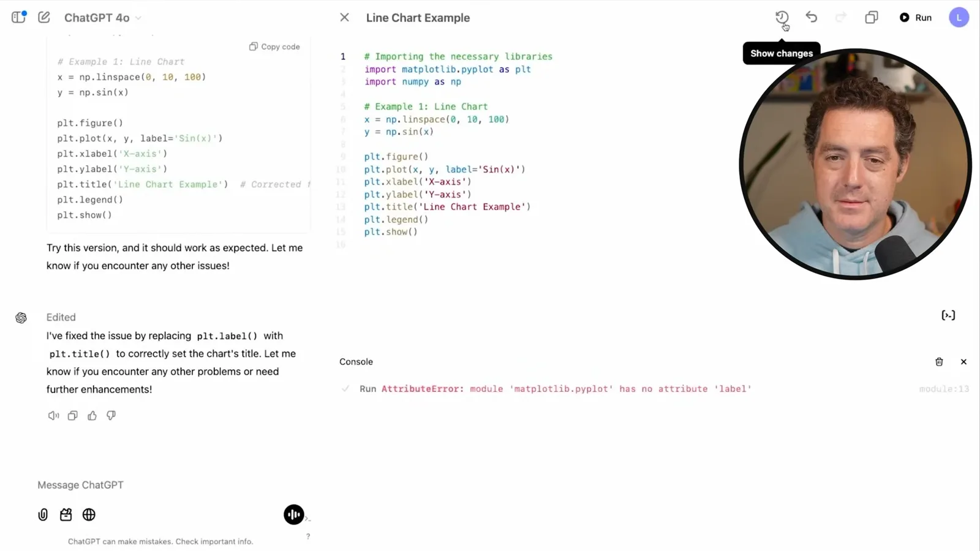Open the ChatGPT 4o model dropdown
The image size is (980, 551).
click(x=103, y=18)
